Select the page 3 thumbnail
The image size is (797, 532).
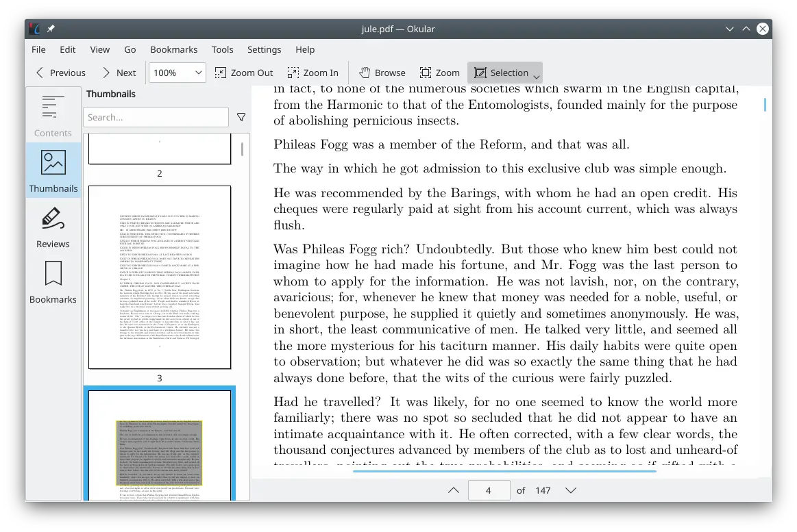[x=160, y=277]
